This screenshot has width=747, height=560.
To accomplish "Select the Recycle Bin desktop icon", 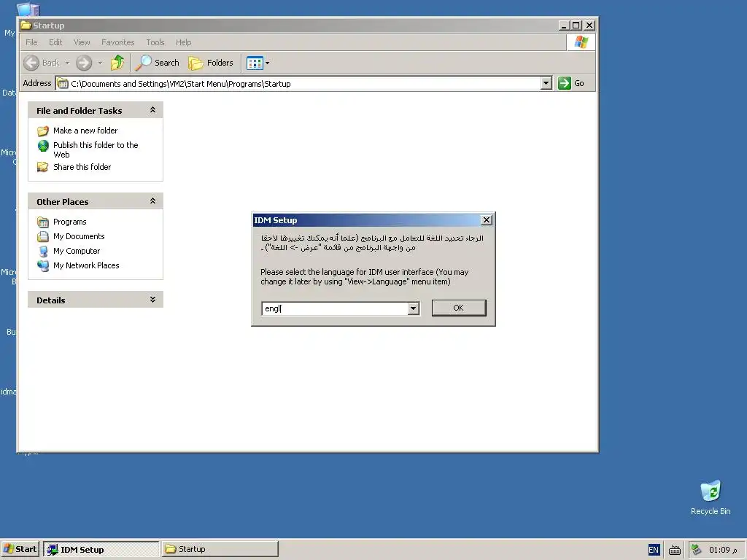I will (x=711, y=491).
